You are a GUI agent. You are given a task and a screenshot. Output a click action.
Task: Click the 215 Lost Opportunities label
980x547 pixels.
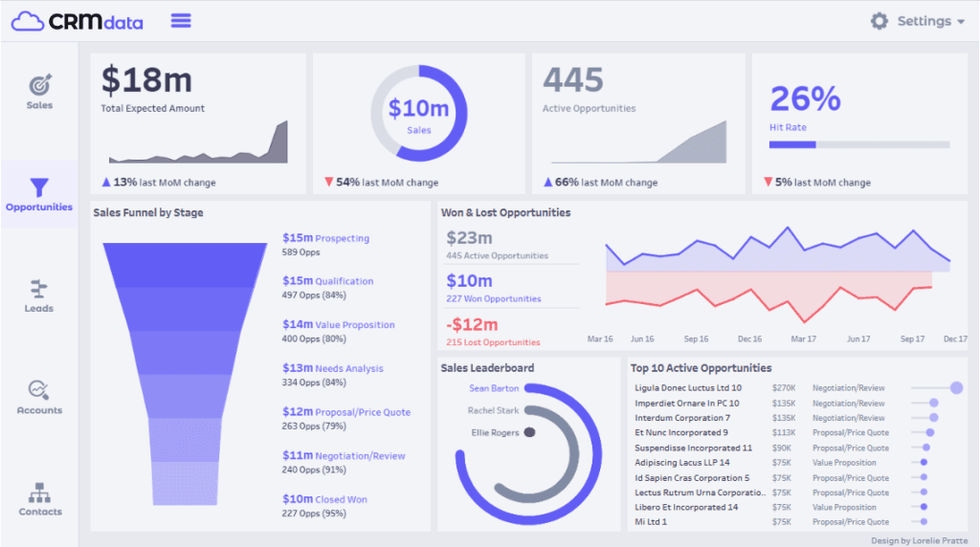[x=492, y=342]
